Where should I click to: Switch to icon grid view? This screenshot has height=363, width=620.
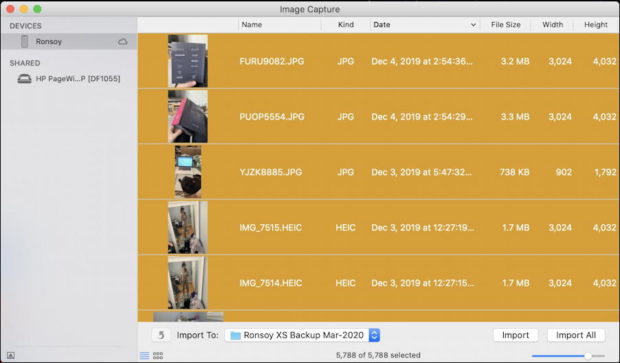click(158, 355)
